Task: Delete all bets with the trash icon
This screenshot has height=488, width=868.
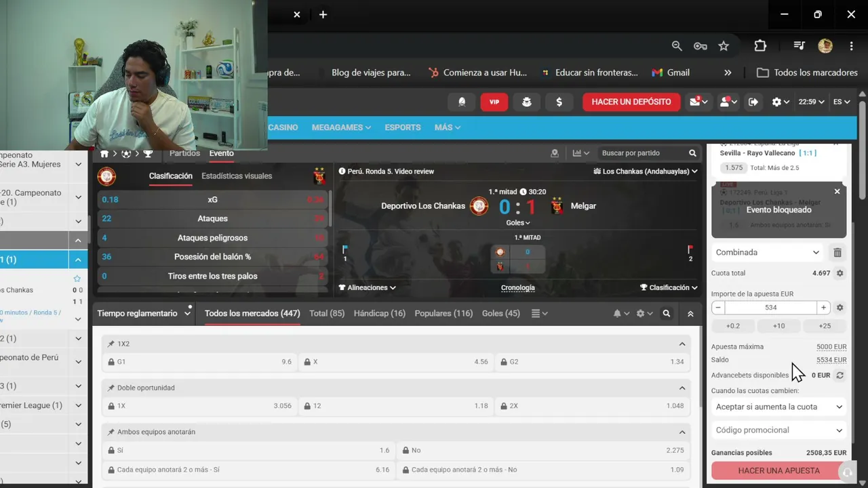Action: pos(837,252)
